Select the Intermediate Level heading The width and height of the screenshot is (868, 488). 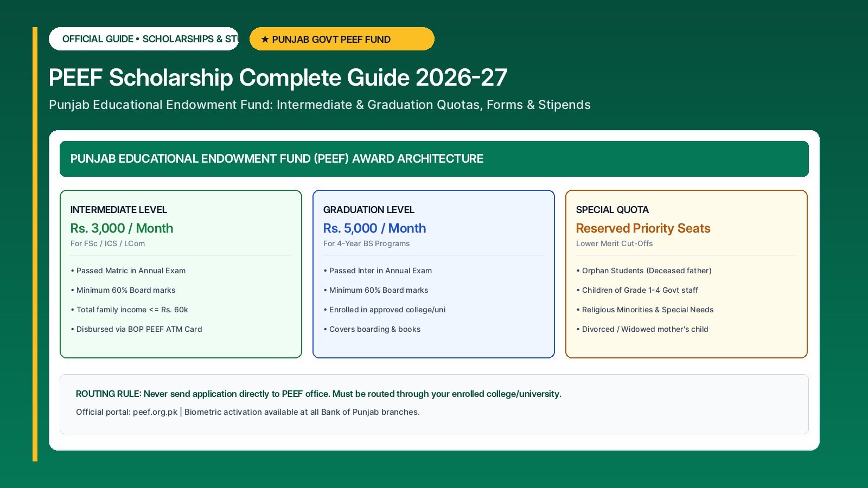point(119,210)
